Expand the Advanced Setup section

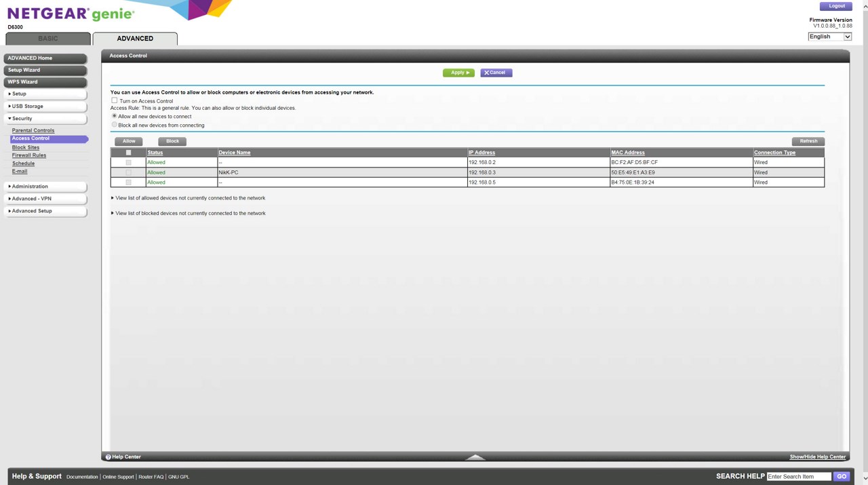45,211
